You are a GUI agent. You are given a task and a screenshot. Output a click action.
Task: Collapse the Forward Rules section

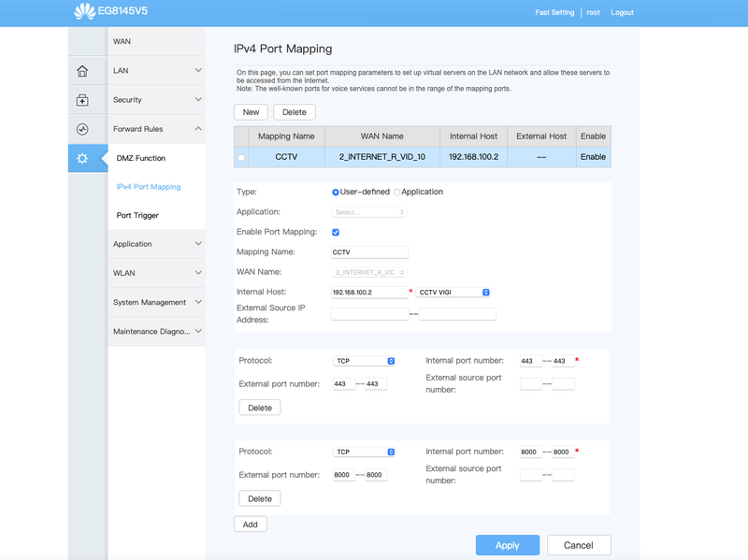click(156, 129)
